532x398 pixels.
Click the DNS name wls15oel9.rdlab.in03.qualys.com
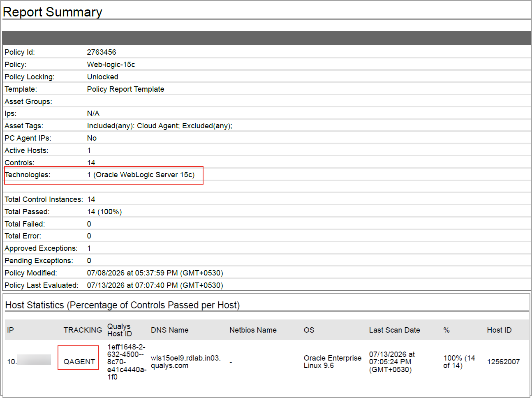point(186,362)
